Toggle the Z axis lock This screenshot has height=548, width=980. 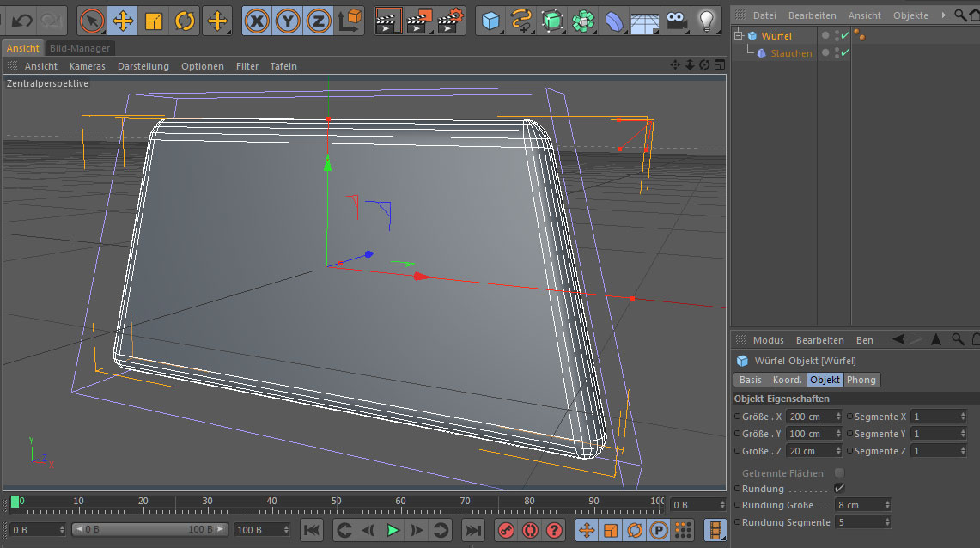[x=318, y=21]
